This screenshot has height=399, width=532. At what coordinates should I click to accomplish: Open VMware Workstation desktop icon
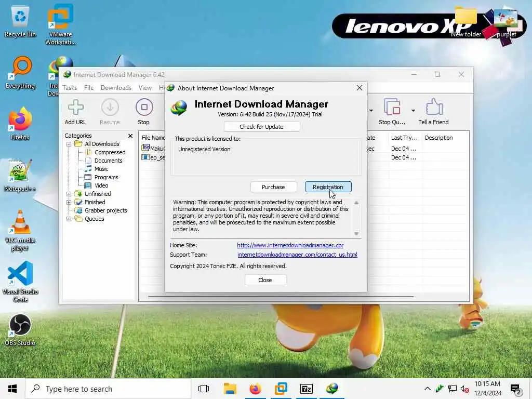tap(60, 25)
